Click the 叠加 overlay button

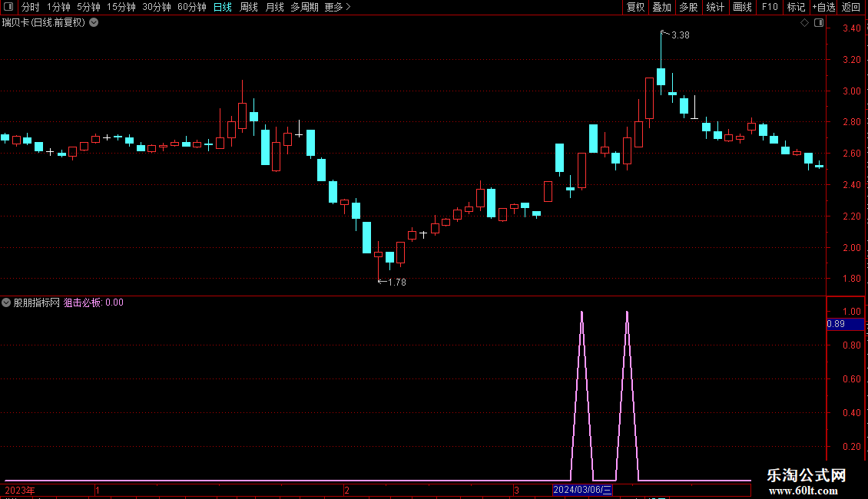(x=661, y=7)
